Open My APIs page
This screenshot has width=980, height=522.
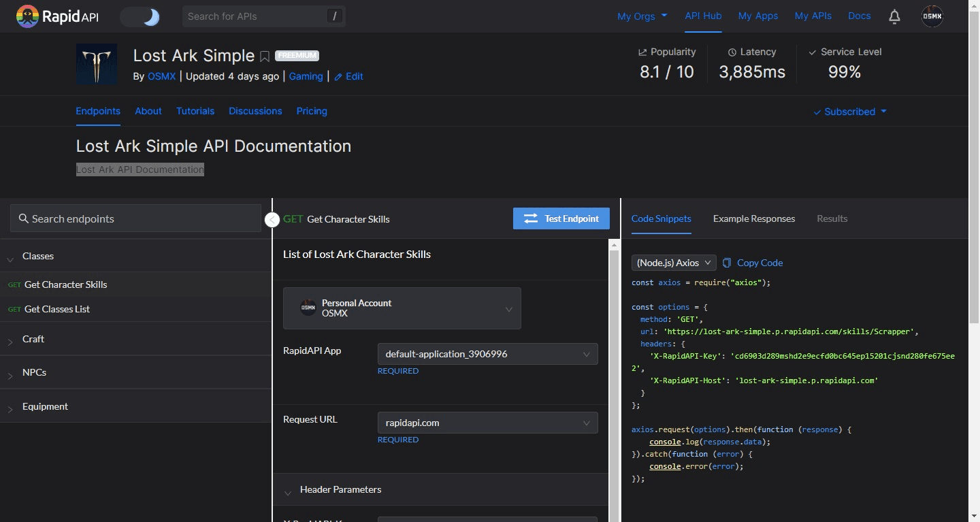point(813,16)
